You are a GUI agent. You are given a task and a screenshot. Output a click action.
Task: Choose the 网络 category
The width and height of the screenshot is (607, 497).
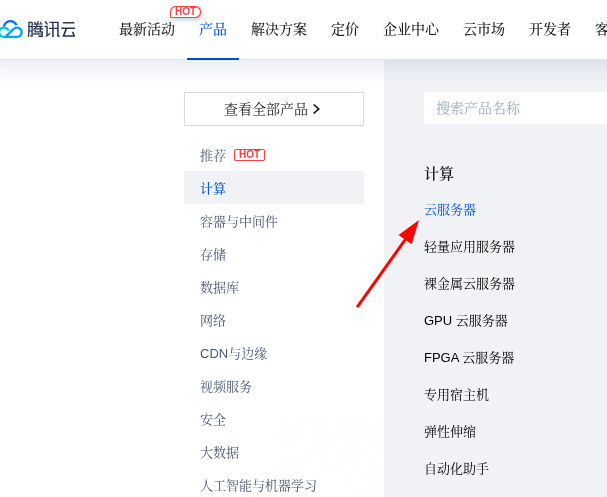pos(213,320)
